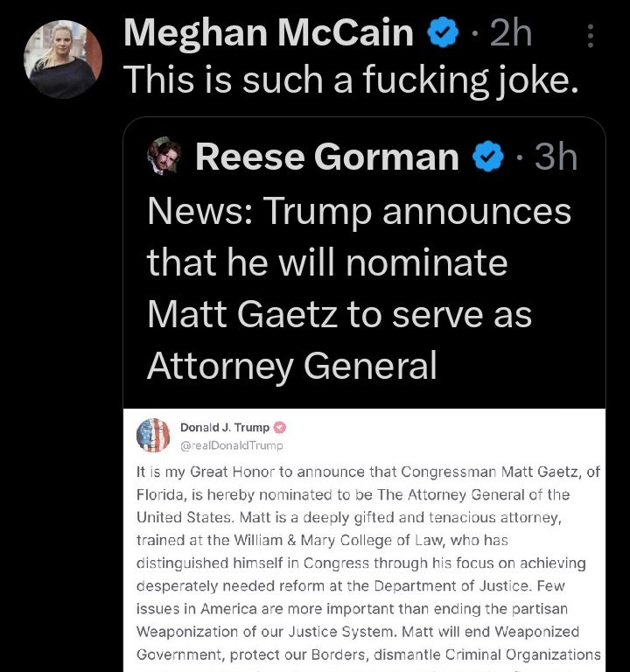Image resolution: width=630 pixels, height=672 pixels.
Task: Click the Donald J. Trump name text
Action: click(224, 428)
